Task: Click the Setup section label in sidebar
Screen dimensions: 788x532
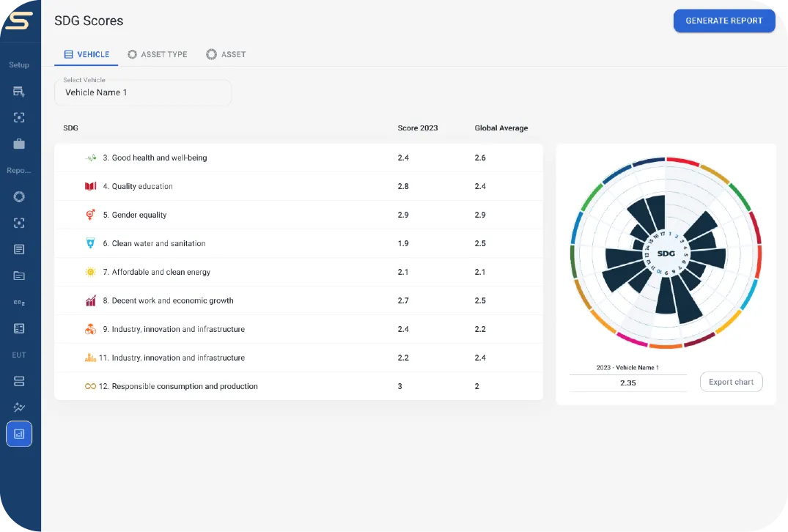Action: [x=19, y=64]
